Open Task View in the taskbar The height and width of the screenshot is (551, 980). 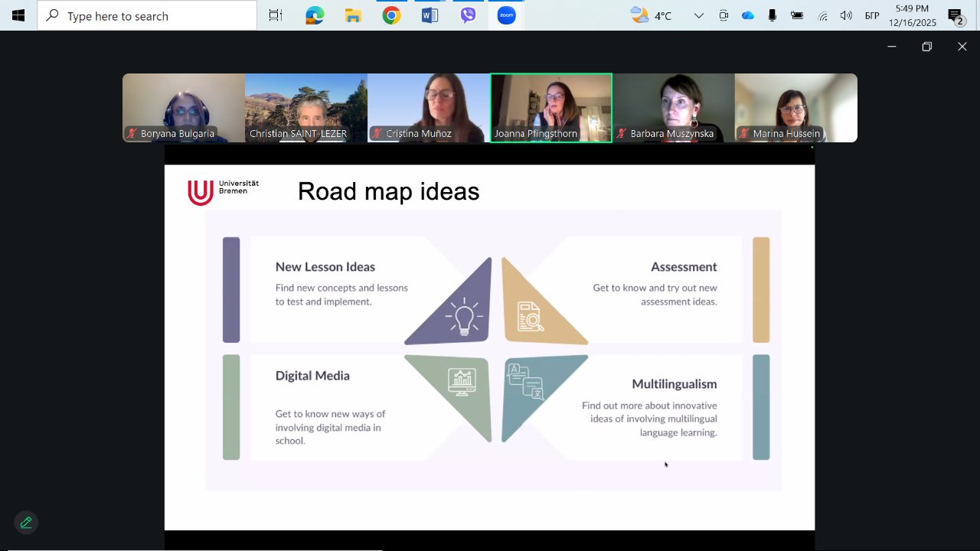coord(276,15)
